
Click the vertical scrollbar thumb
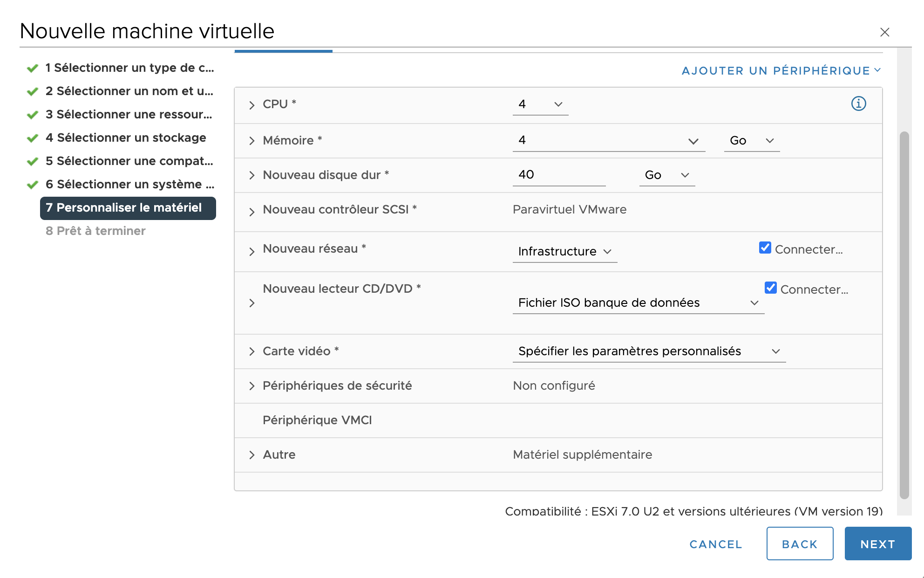click(904, 316)
